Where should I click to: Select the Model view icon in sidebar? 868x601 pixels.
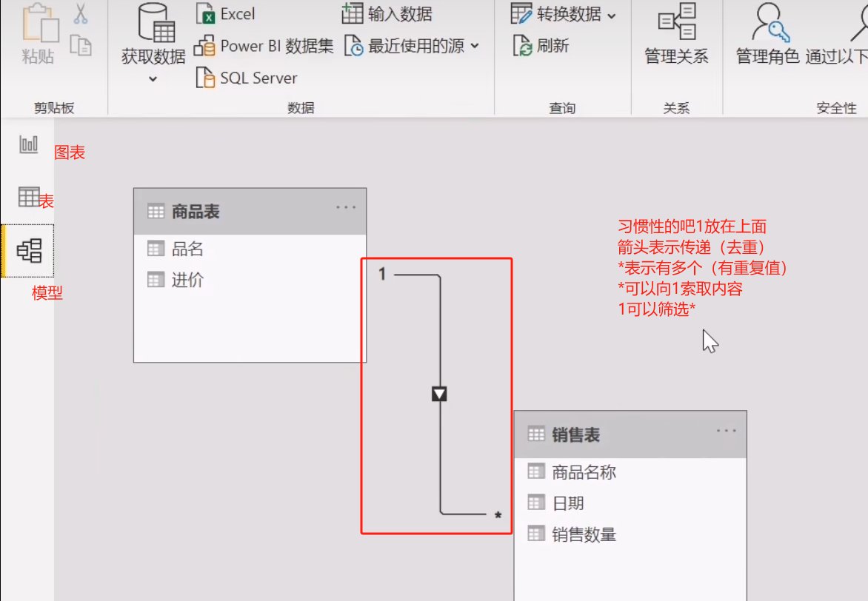29,251
